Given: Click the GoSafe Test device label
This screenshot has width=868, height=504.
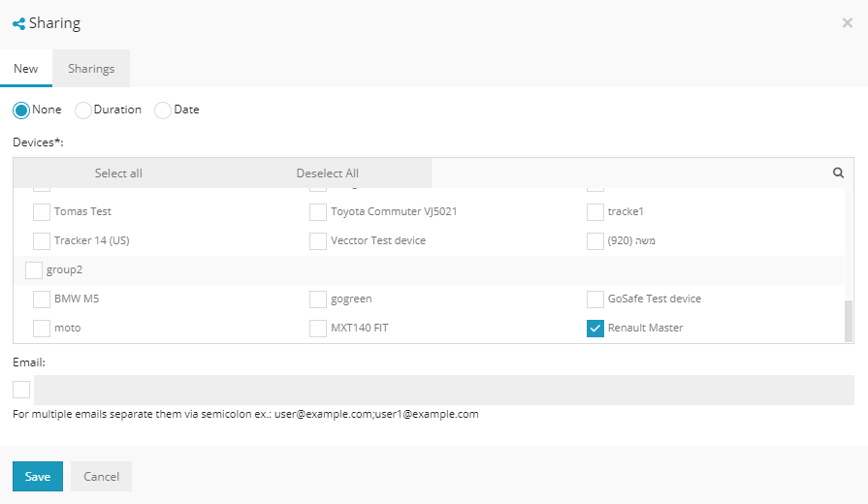Looking at the screenshot, I should pyautogui.click(x=655, y=299).
